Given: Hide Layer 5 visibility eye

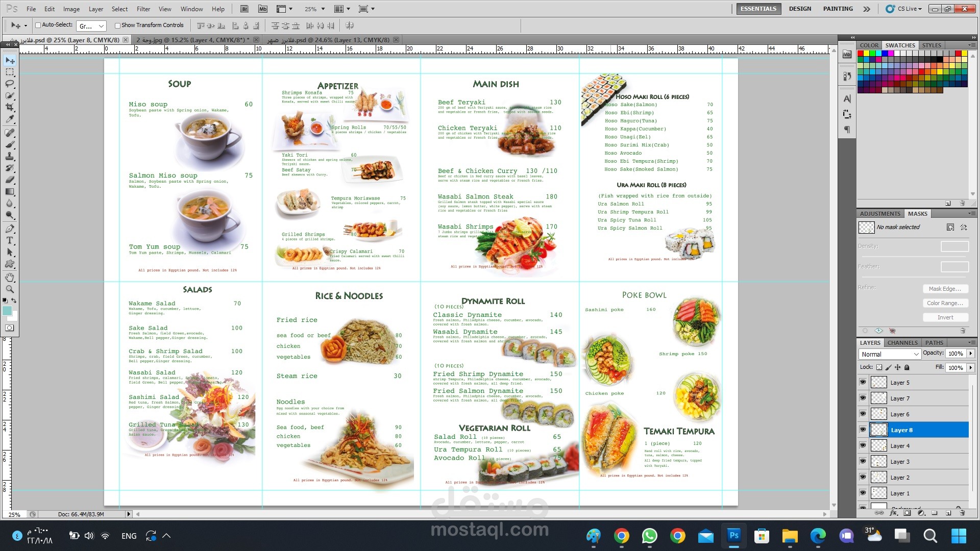Looking at the screenshot, I should click(x=863, y=382).
